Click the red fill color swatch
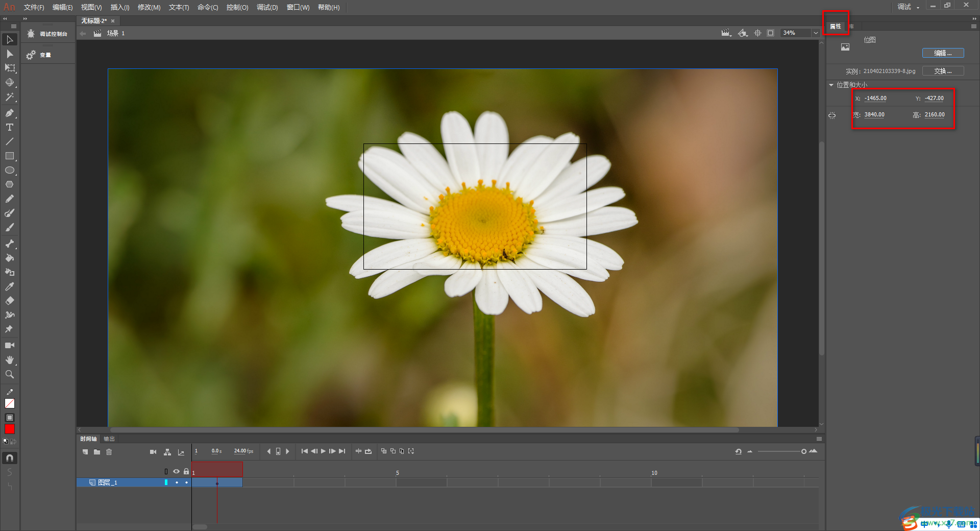Viewport: 980px width, 531px height. coord(10,429)
